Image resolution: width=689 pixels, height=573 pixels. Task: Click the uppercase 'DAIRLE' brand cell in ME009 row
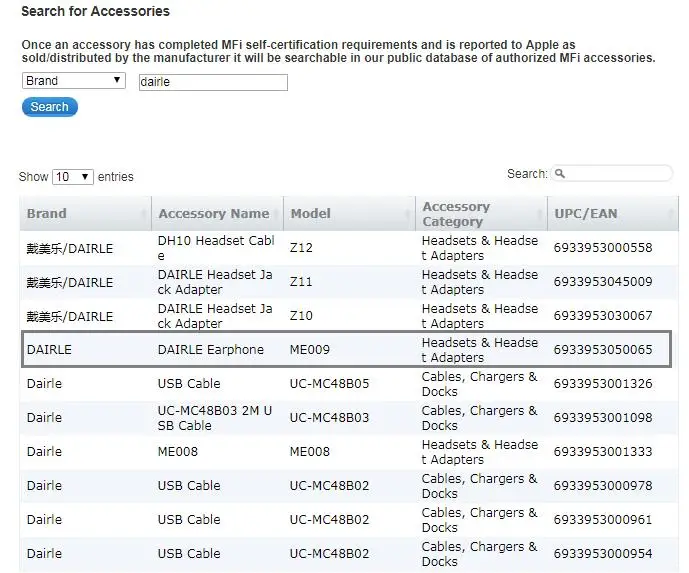point(49,350)
